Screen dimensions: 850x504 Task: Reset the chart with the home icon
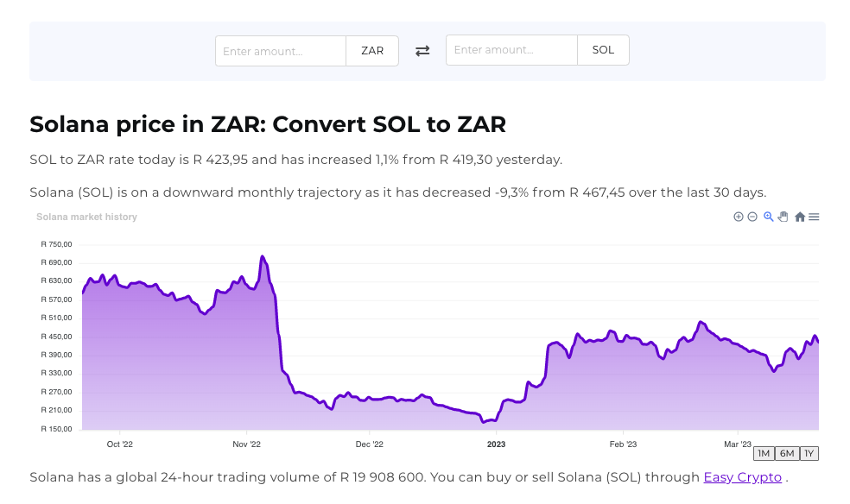(800, 217)
